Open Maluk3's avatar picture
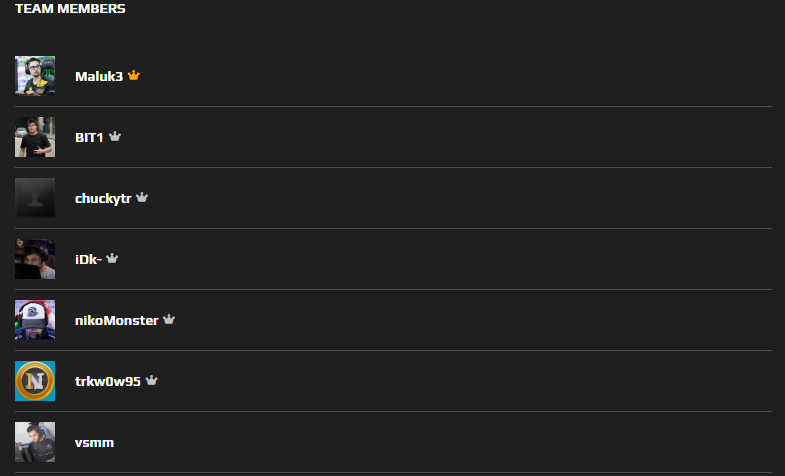Viewport: 785px width, 476px height. coord(35,76)
